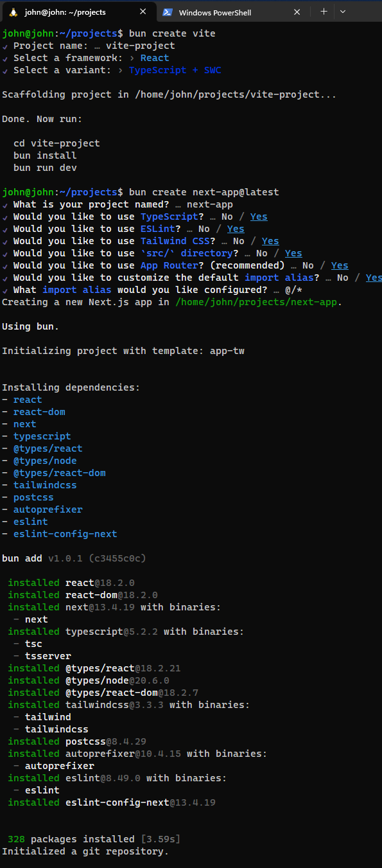Click the PowerShell icon on the second tab

pyautogui.click(x=168, y=11)
